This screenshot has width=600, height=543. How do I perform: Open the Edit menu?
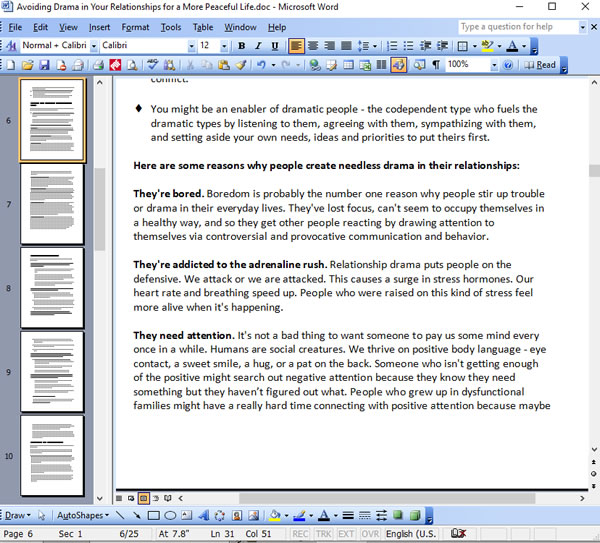click(x=40, y=27)
